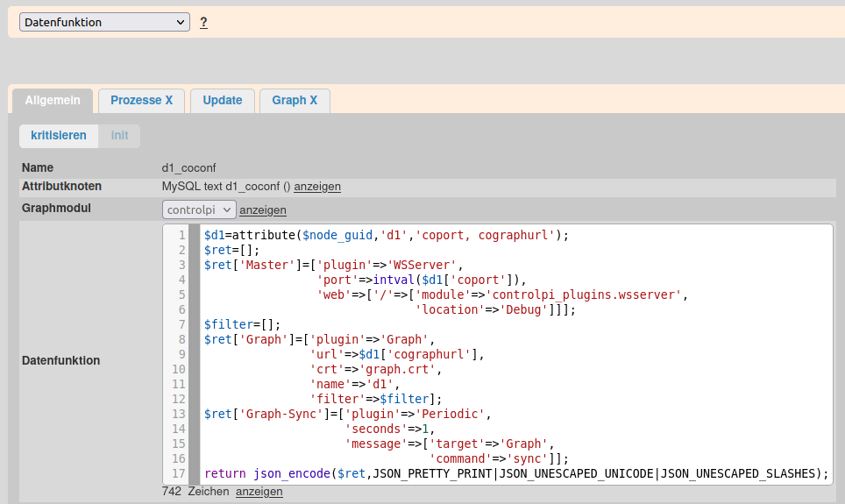
Task: Click the Graphmodul row label
Action: [56, 208]
